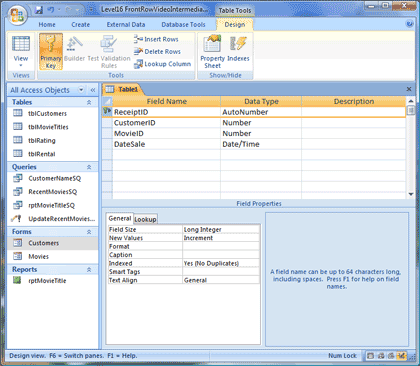420x366 pixels.
Task: Click Date/Time data type cell
Action: (261, 144)
